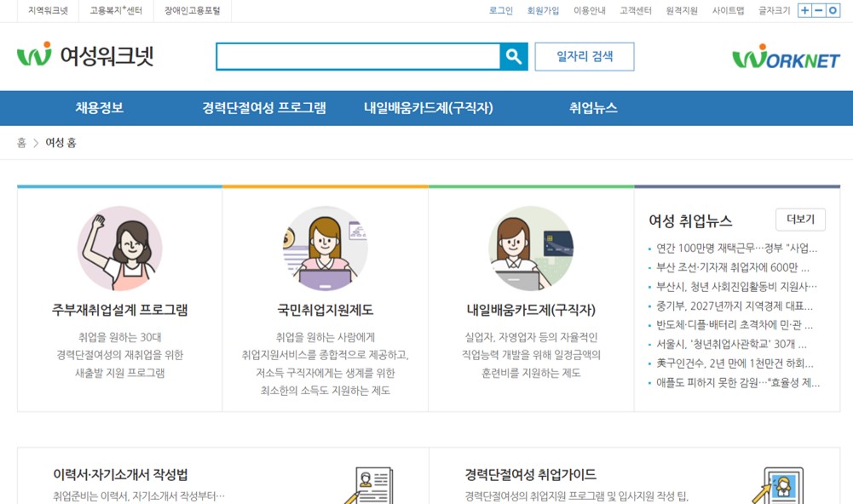Click the 로그인 link
The height and width of the screenshot is (504, 853).
(x=500, y=10)
